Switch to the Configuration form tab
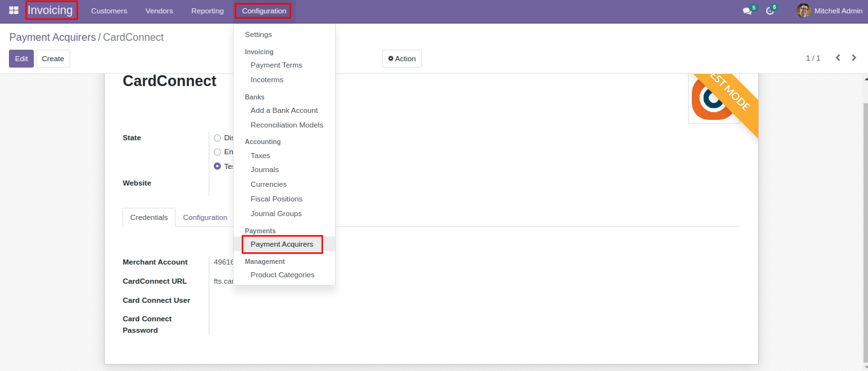The width and height of the screenshot is (868, 371). tap(205, 217)
